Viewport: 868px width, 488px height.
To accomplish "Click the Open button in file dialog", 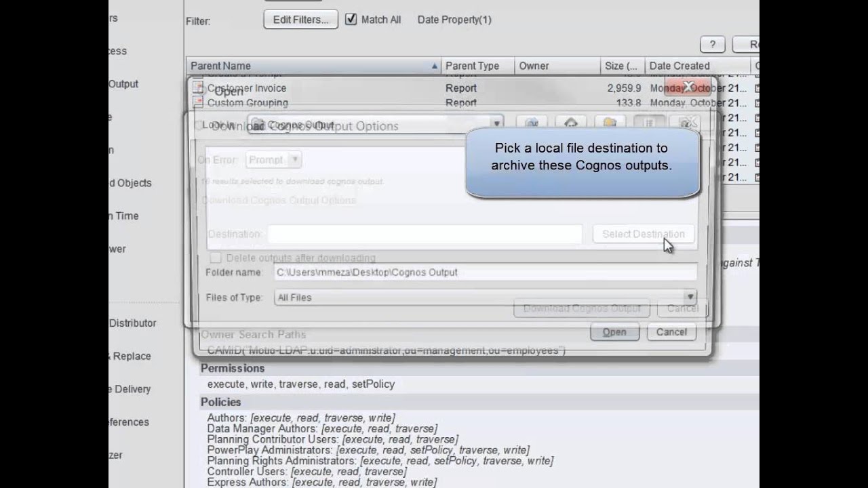I will coord(614,331).
